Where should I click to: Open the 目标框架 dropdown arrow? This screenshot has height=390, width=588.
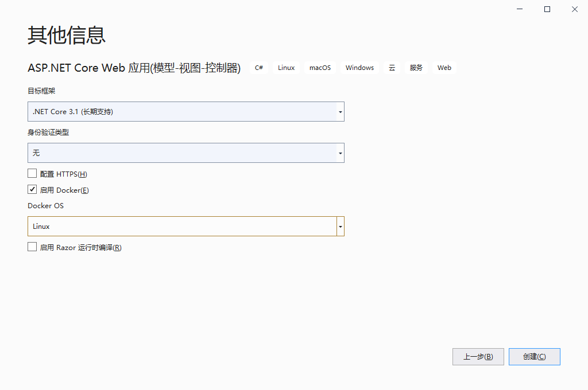click(340, 112)
